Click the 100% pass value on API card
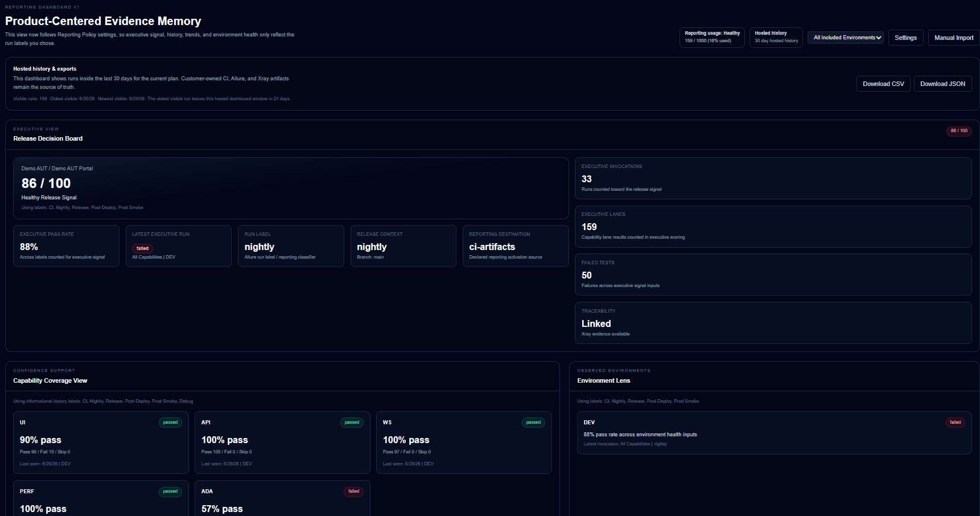 point(225,440)
